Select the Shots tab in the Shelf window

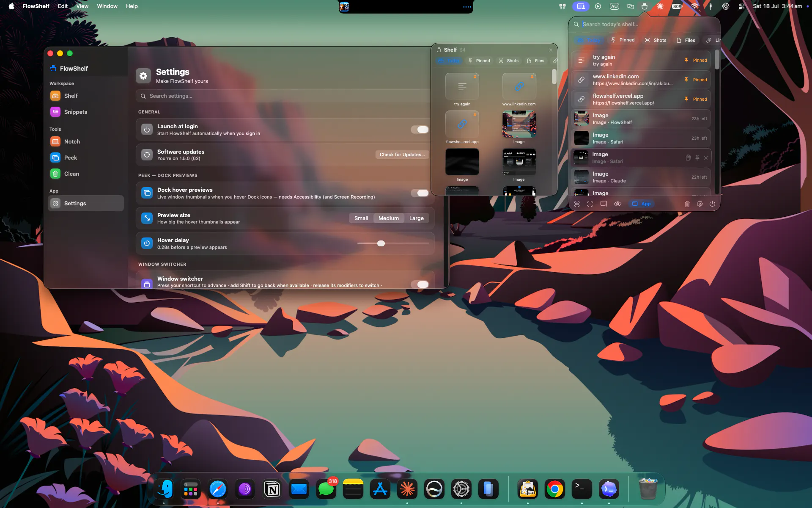(509, 61)
